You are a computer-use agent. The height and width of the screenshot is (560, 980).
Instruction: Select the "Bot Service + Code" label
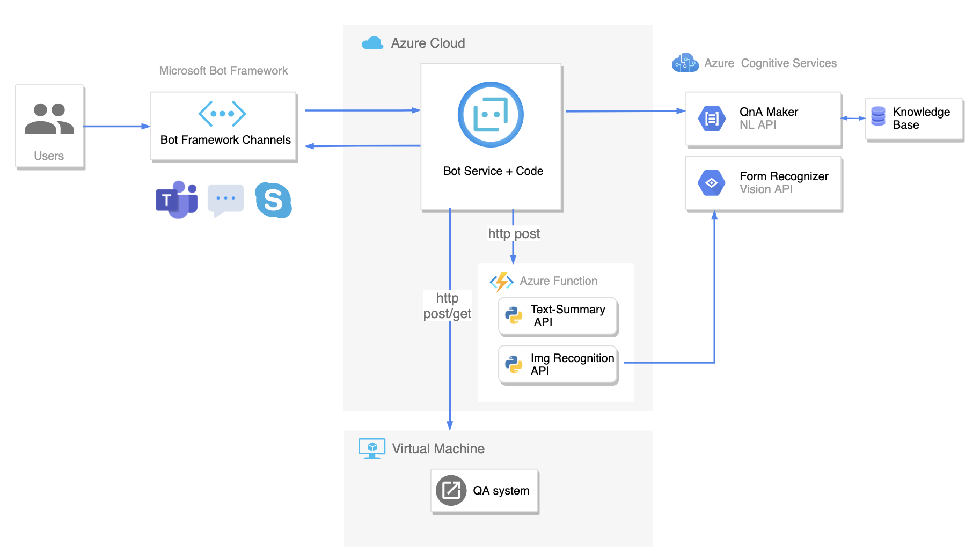493,171
